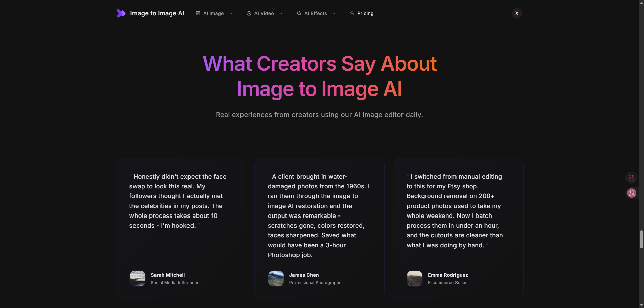Screen dimensions: 644x308
Task: Open the floating apps grid sparkle icon
Action: click(631, 178)
